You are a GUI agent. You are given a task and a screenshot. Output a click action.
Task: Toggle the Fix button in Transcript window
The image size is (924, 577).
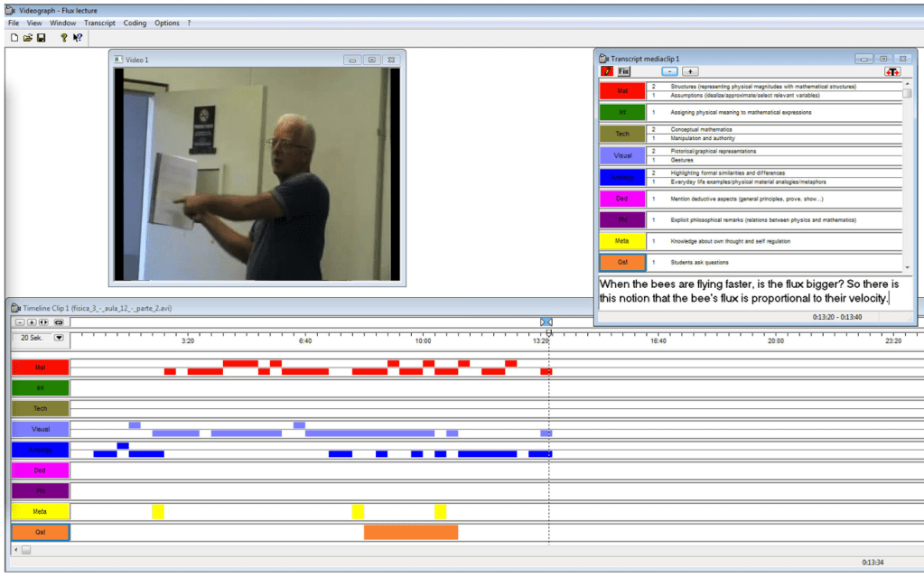click(x=623, y=71)
